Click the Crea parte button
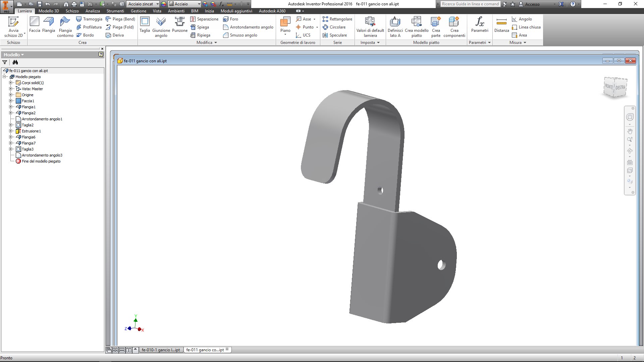 pos(436,26)
